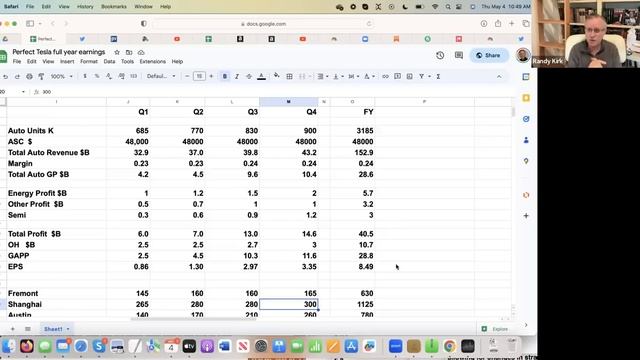Viewport: 640px width, 360px height.
Task: Collapse the menus with the chevron up
Action: click(499, 76)
